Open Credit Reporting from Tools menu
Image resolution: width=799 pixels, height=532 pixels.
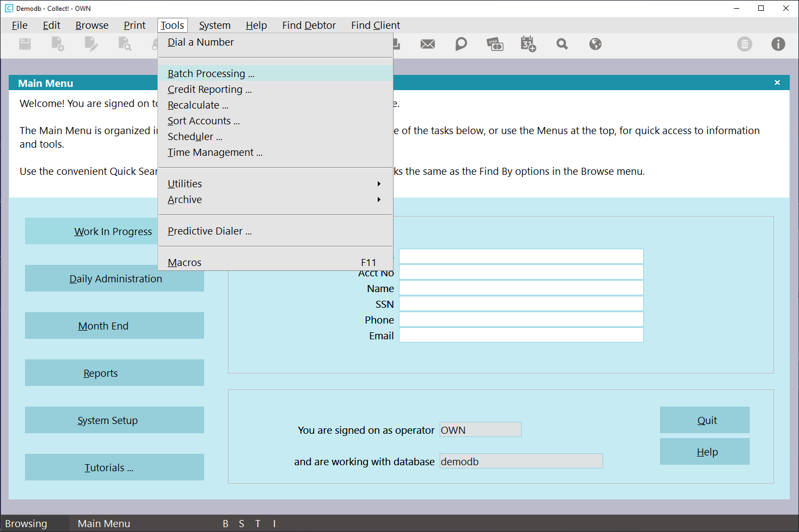(x=275, y=90)
